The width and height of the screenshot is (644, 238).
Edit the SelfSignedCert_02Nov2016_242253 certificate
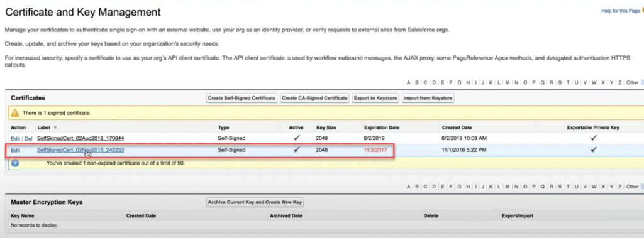click(15, 150)
